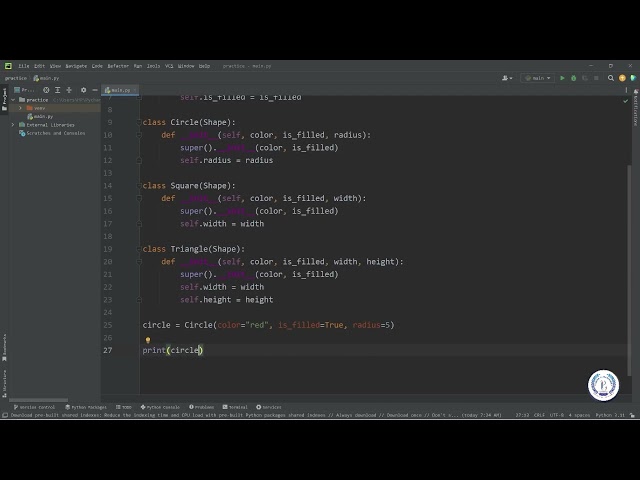
Task: Open the File menu
Action: [x=24, y=66]
